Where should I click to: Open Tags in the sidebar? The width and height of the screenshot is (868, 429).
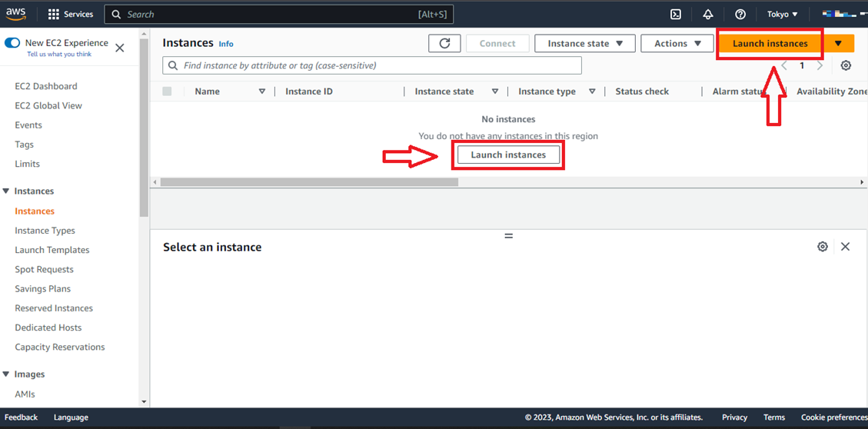coord(25,145)
